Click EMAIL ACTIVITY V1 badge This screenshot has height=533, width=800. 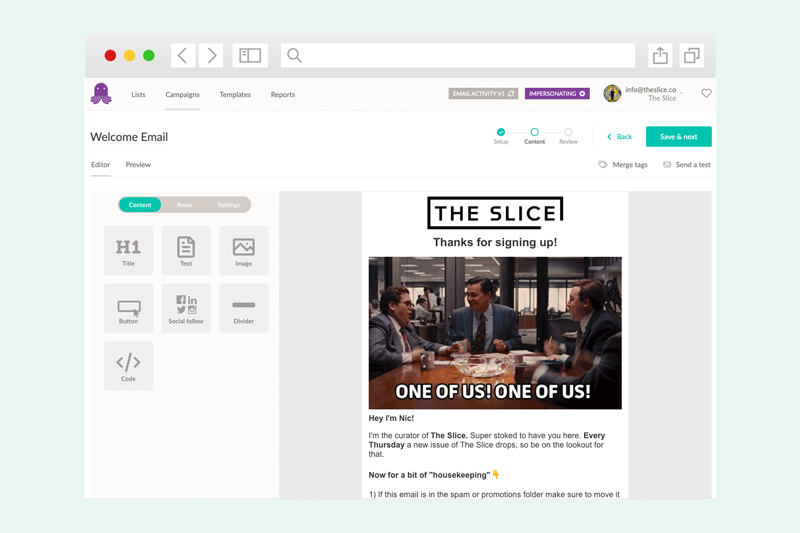[483, 93]
